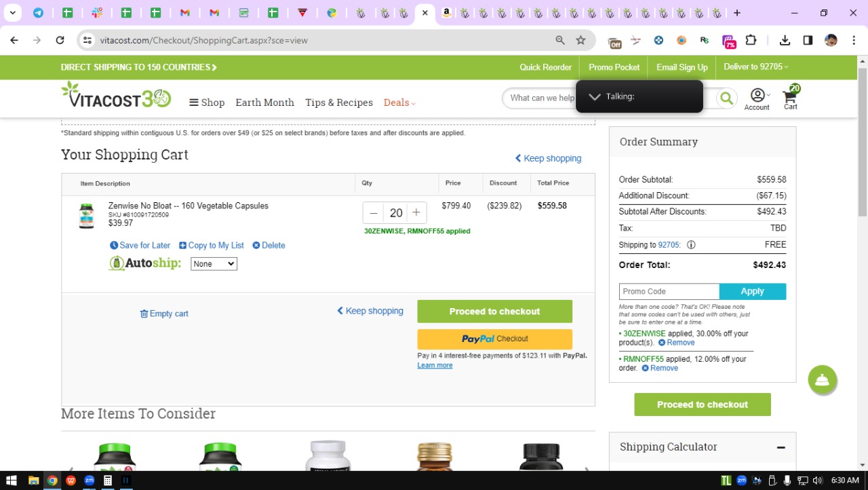The width and height of the screenshot is (868, 490).
Task: Copy the Zenwise item to My List
Action: [212, 246]
